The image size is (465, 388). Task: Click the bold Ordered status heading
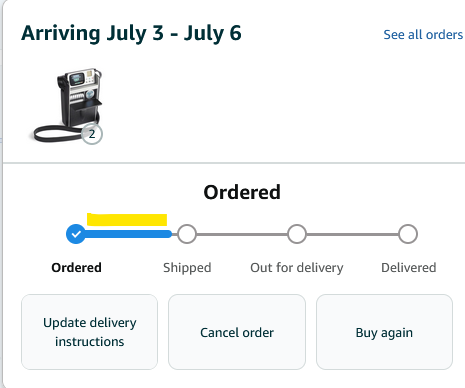coord(242,192)
